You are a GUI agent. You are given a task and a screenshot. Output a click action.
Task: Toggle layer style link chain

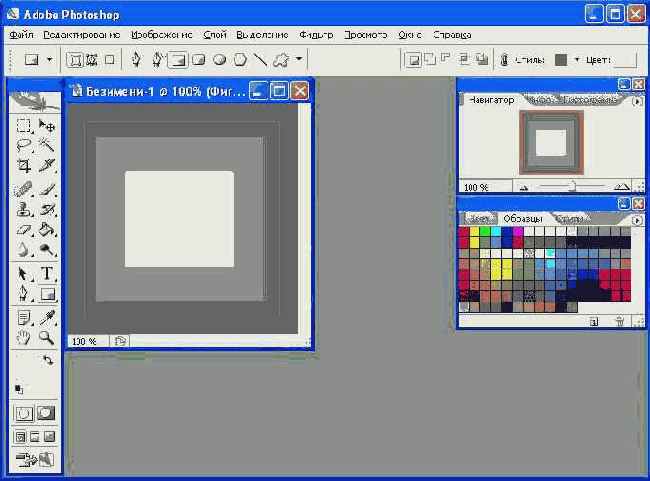(504, 60)
